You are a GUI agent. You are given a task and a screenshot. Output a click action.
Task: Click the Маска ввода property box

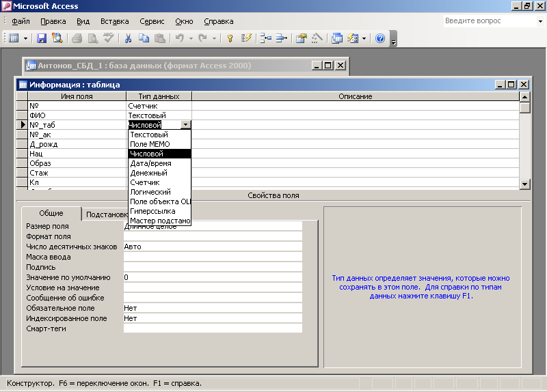(213, 257)
